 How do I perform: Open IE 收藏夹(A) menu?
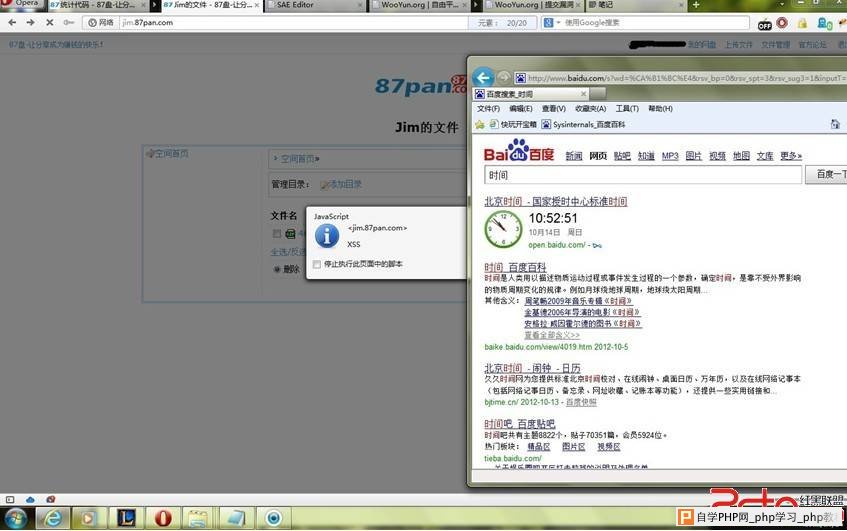click(590, 109)
